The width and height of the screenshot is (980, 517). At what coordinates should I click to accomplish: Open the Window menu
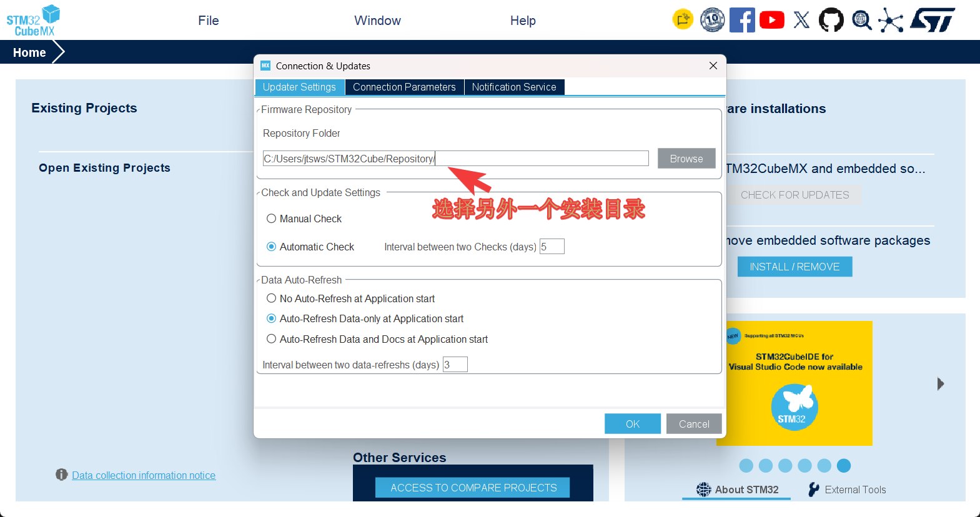pyautogui.click(x=377, y=21)
